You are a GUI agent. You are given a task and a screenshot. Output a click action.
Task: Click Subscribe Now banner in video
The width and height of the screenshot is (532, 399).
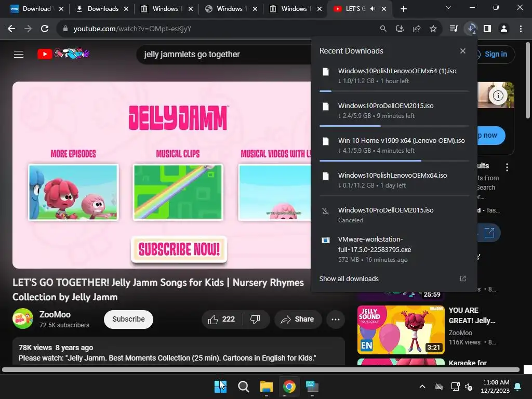179,249
